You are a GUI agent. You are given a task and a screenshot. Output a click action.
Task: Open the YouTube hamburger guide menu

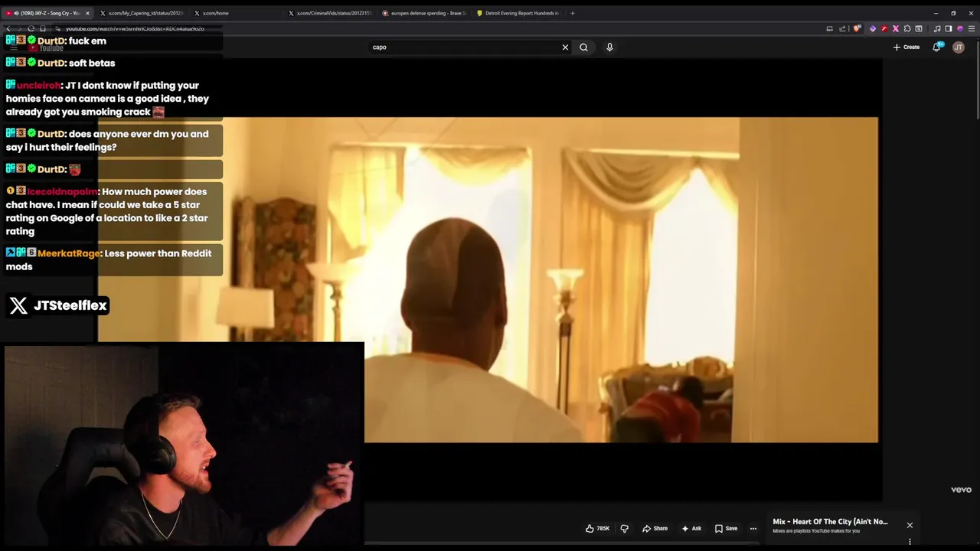coord(13,47)
